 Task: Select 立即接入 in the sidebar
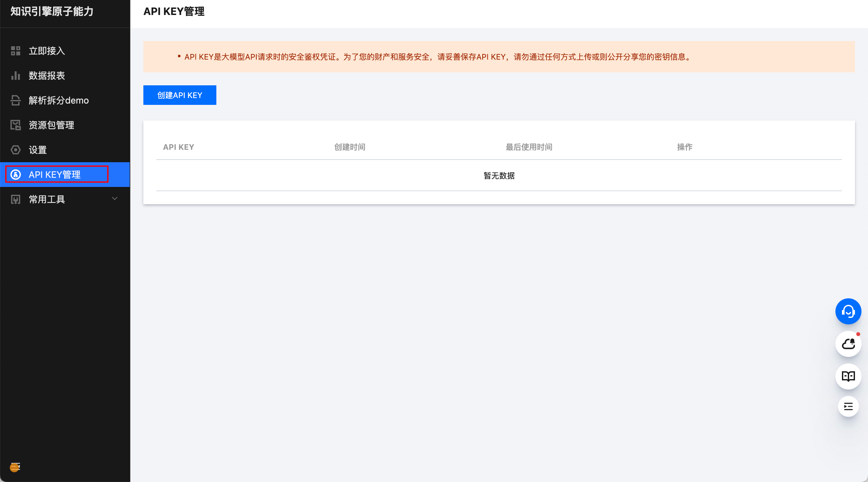coord(47,51)
